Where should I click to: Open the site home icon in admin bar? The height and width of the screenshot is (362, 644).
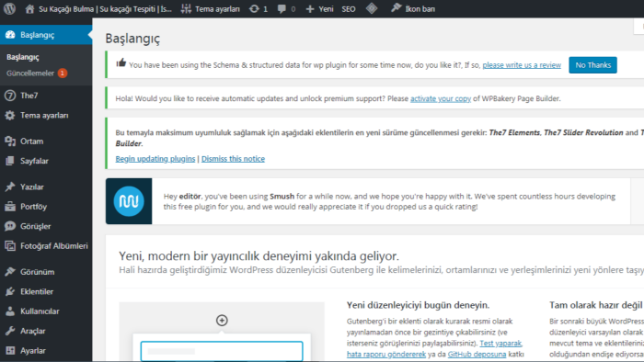(29, 8)
